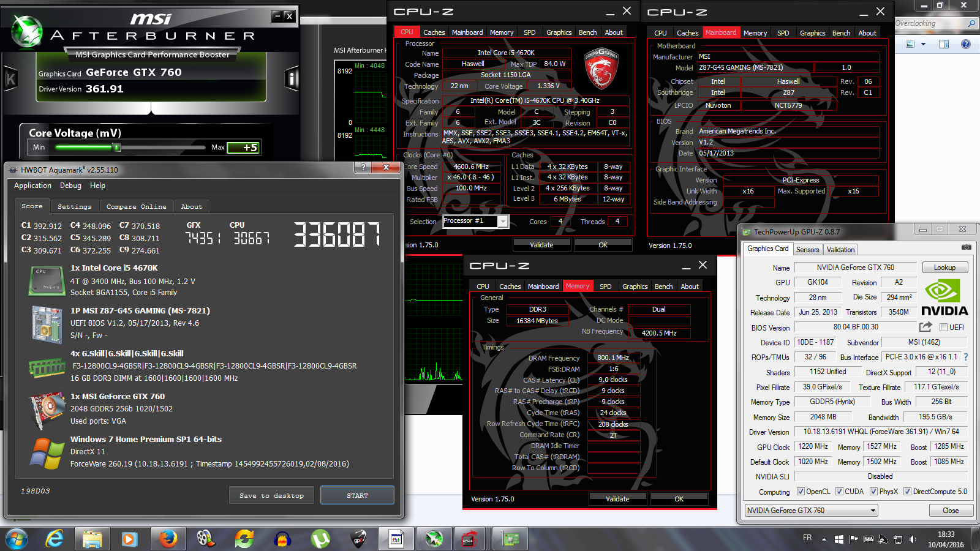Click the BIOS share/export arrow icon in GPU-Z
Viewport: 980px width, 551px height.
pyautogui.click(x=925, y=327)
